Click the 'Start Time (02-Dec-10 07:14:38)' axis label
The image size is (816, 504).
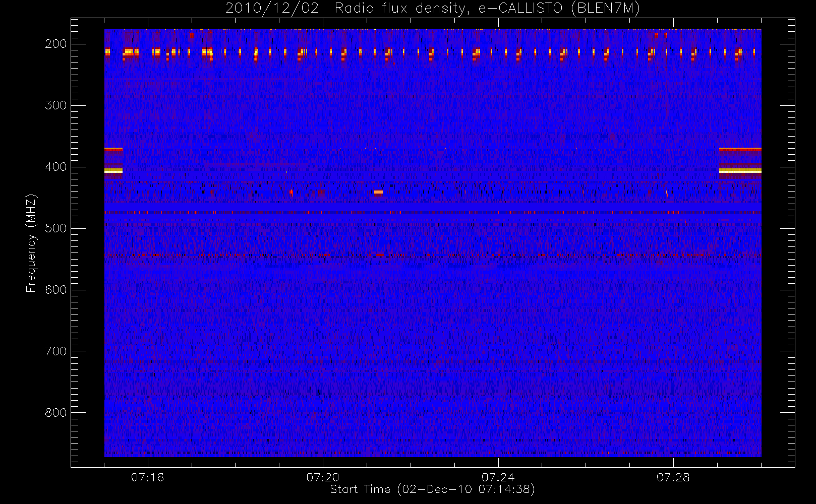(x=432, y=489)
